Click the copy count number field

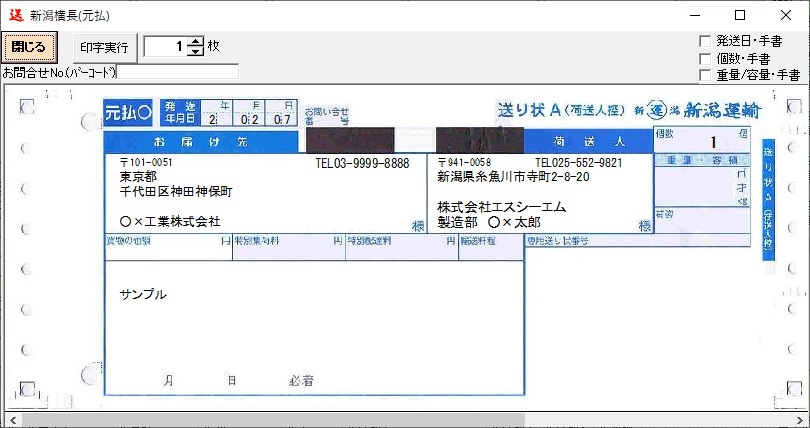[x=165, y=47]
